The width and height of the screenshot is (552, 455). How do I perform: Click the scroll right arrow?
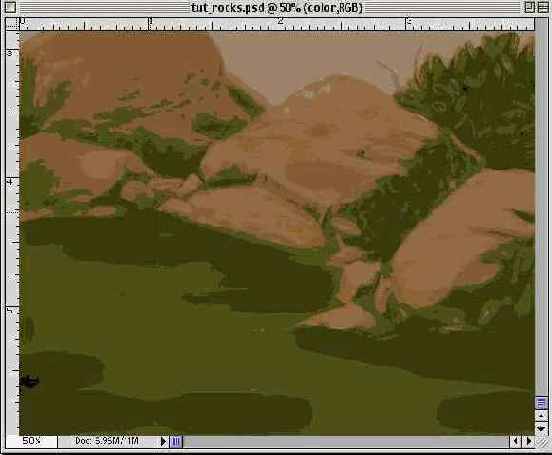tap(529, 441)
